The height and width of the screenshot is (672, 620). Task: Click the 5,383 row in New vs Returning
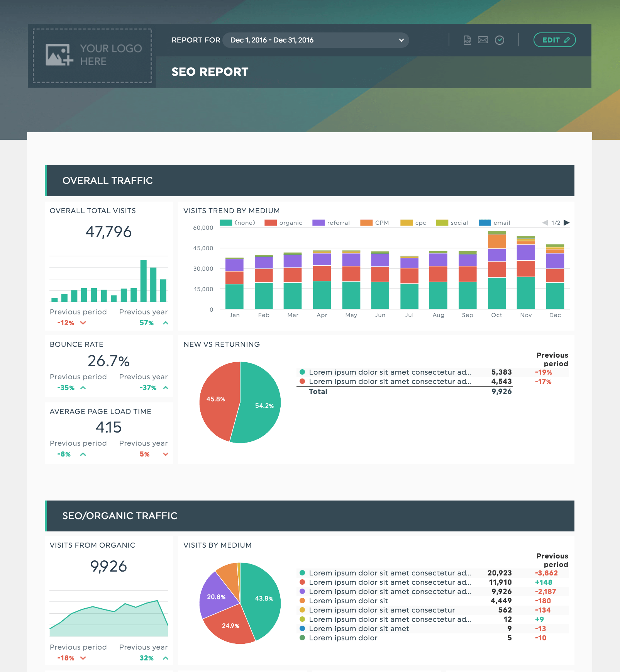pyautogui.click(x=433, y=372)
